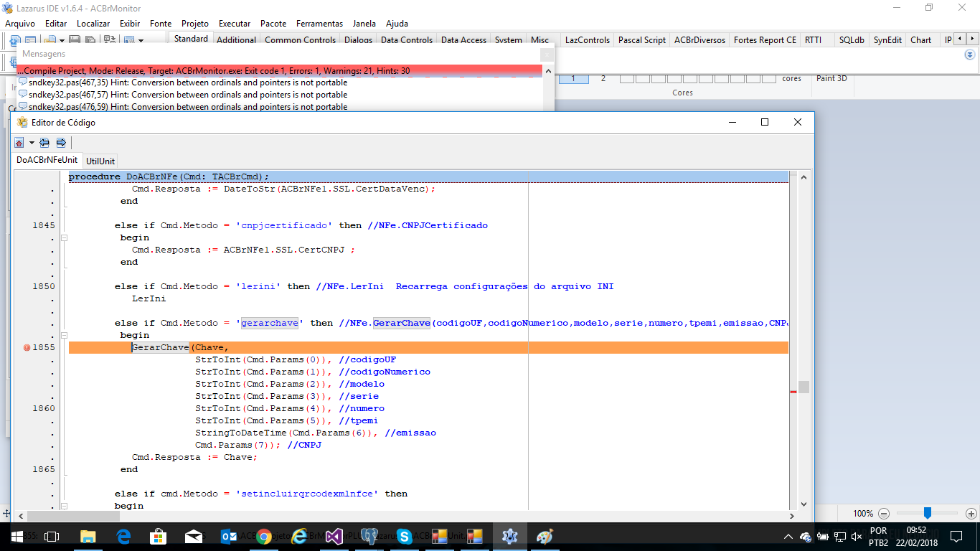Open the pgAdmin elephant taskbar icon

(x=369, y=536)
